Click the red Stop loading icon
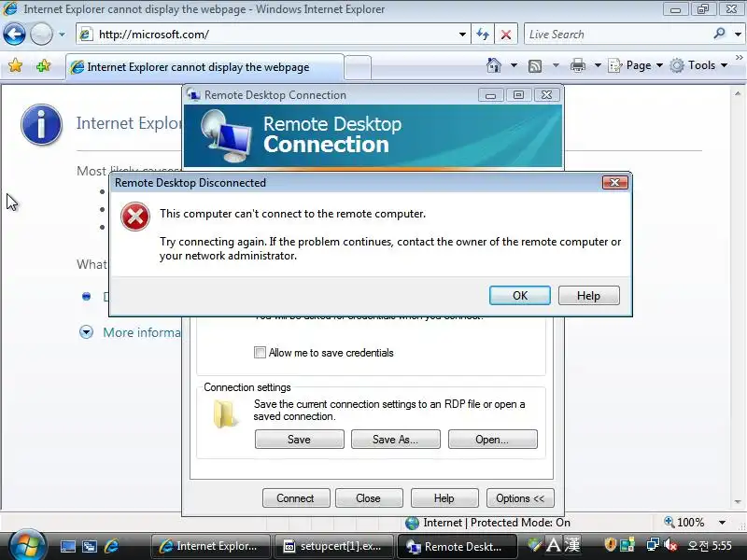This screenshot has width=747, height=560. [506, 35]
